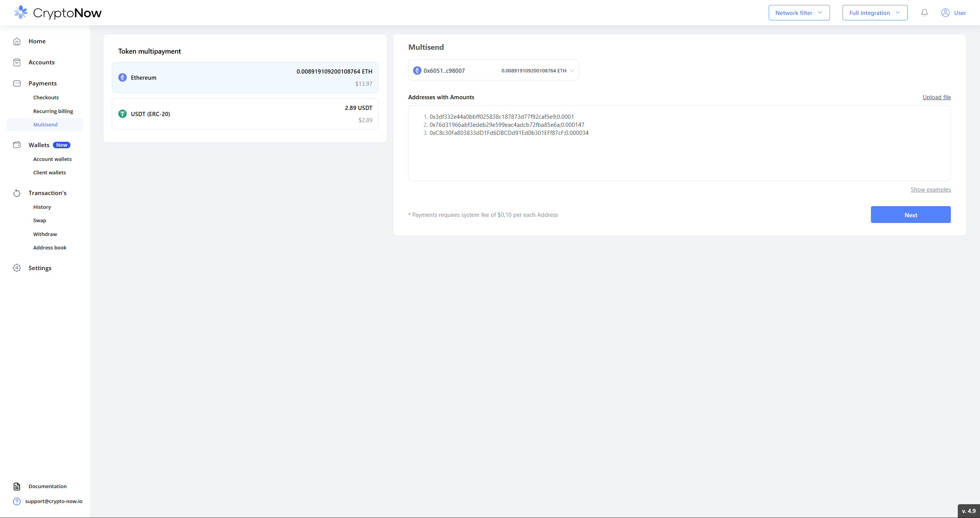This screenshot has height=518, width=980.
Task: Click the v. 4.9 version badge
Action: (x=969, y=511)
